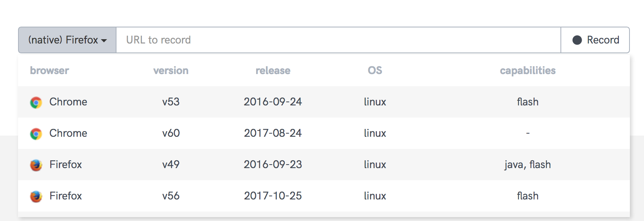Click the release column header
The height and width of the screenshot is (221, 644).
[x=273, y=71]
